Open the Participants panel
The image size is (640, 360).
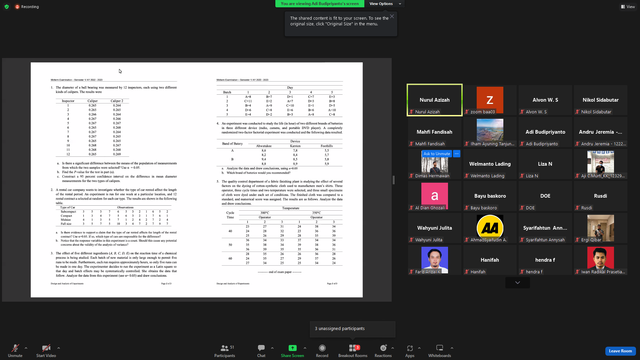[224, 350]
